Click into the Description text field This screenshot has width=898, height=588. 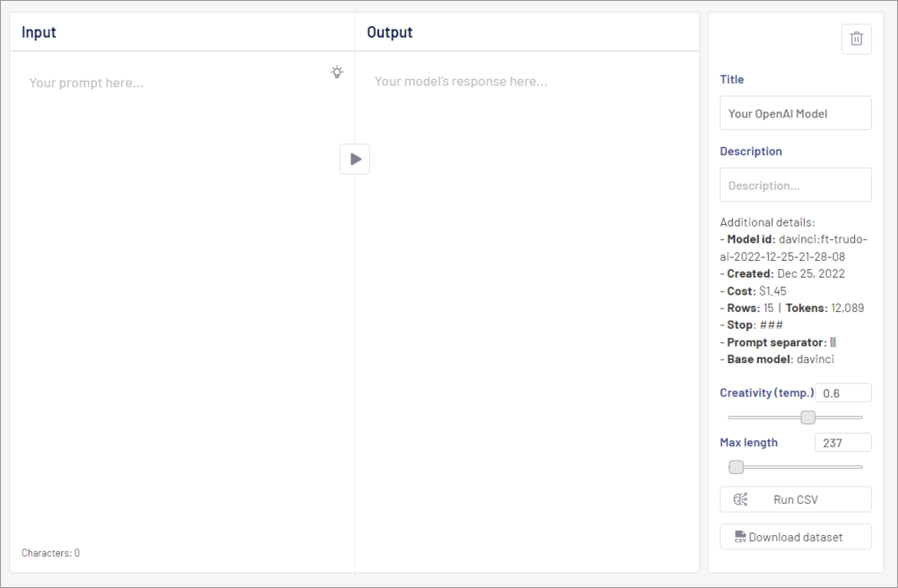(795, 186)
